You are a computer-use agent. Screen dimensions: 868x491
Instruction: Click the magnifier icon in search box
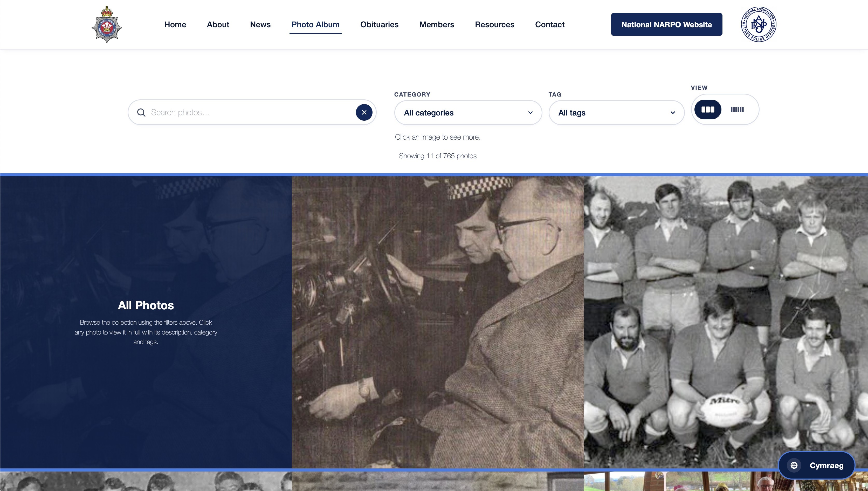click(141, 113)
